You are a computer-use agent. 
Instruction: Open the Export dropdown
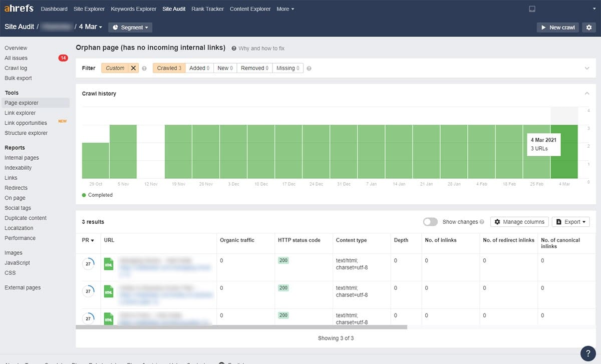click(x=571, y=222)
